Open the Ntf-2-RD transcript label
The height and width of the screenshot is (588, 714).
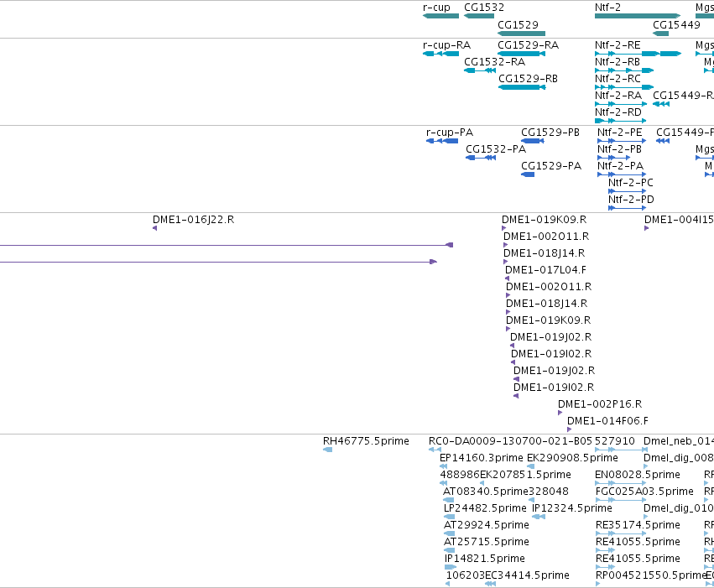(618, 112)
